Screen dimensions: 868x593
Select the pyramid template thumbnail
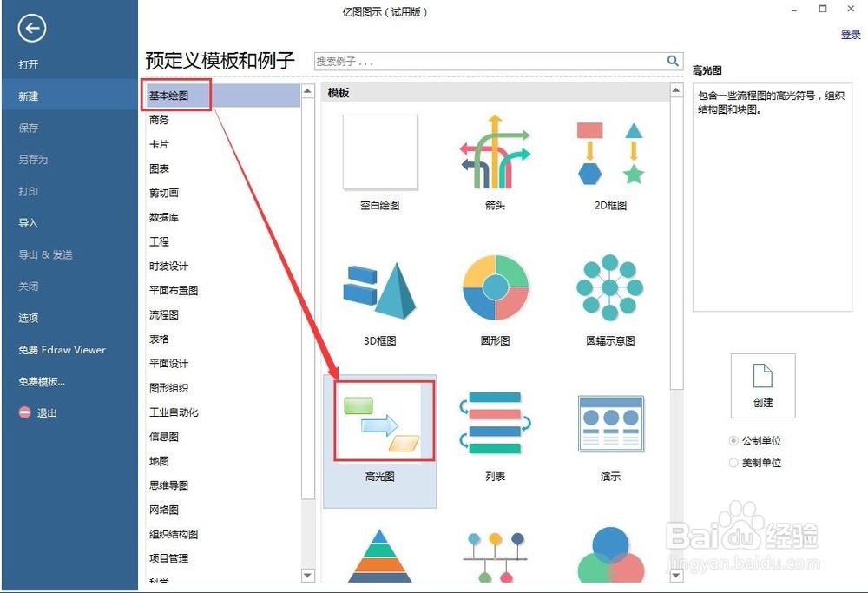[x=380, y=556]
